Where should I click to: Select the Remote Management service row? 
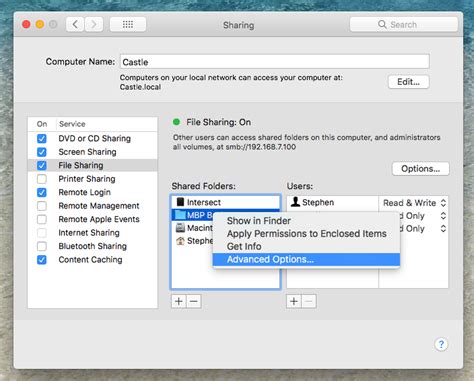93,206
